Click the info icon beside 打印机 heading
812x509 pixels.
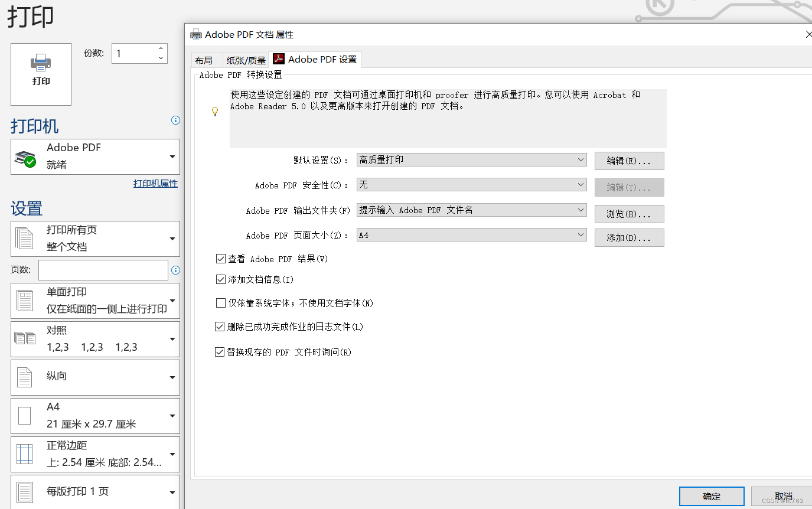click(x=175, y=120)
